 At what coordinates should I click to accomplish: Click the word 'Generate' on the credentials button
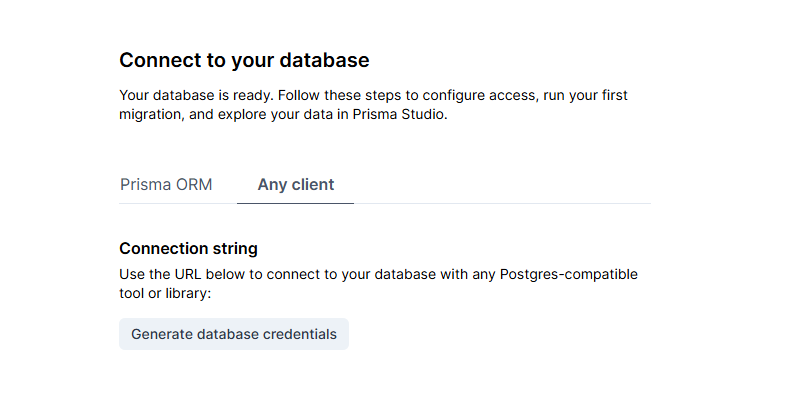(x=162, y=334)
